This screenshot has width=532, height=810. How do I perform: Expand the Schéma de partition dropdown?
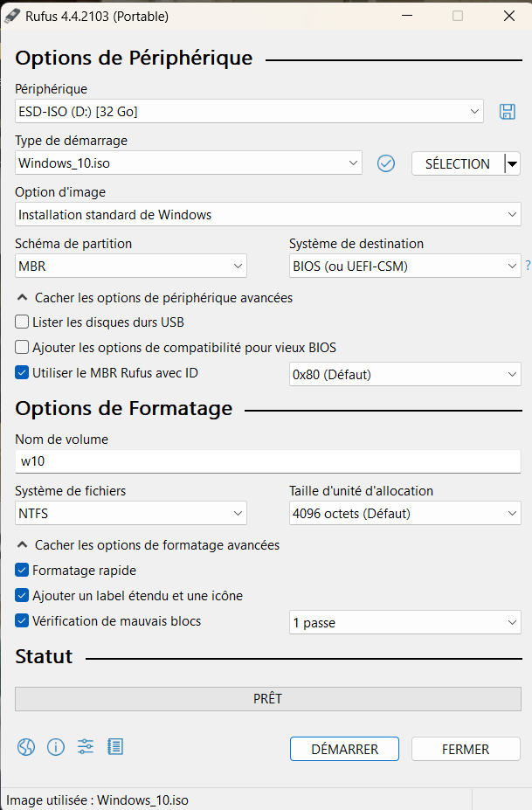[x=131, y=266]
